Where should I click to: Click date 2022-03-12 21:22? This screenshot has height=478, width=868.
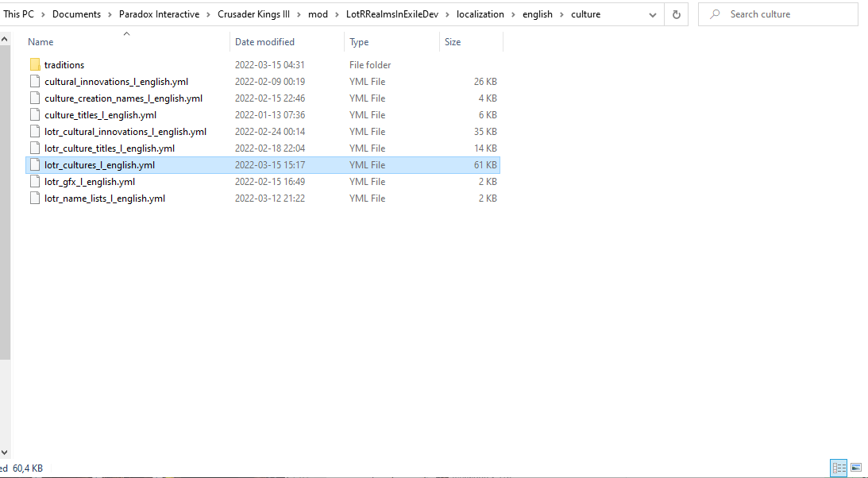[269, 198]
